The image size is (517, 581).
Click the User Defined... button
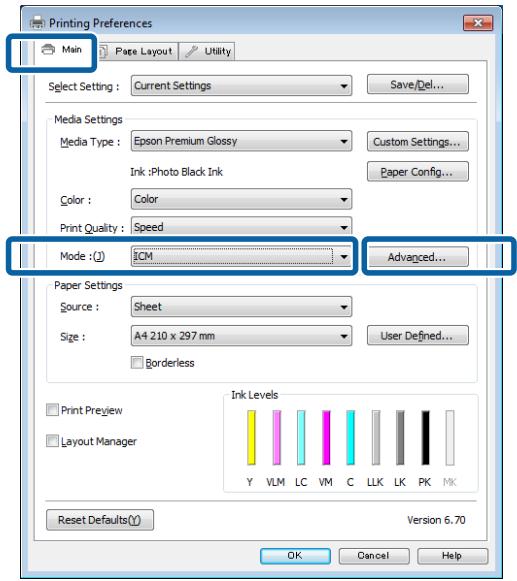[418, 336]
